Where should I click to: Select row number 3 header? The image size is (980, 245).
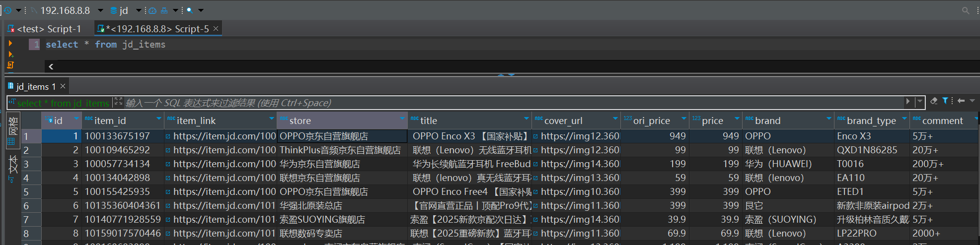31,164
